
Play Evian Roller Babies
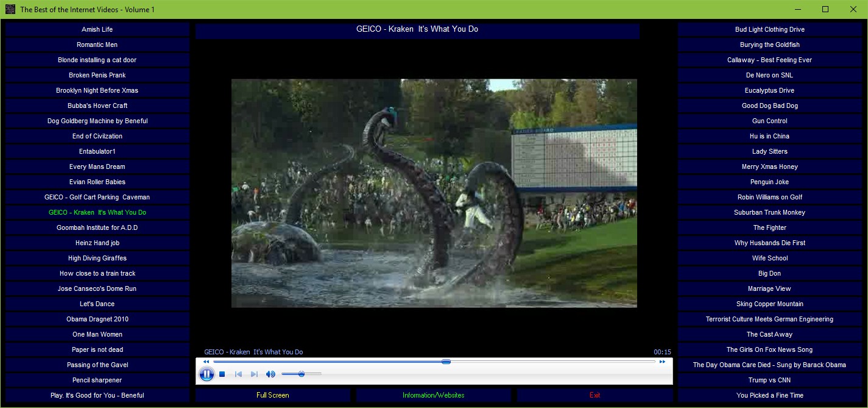click(97, 182)
